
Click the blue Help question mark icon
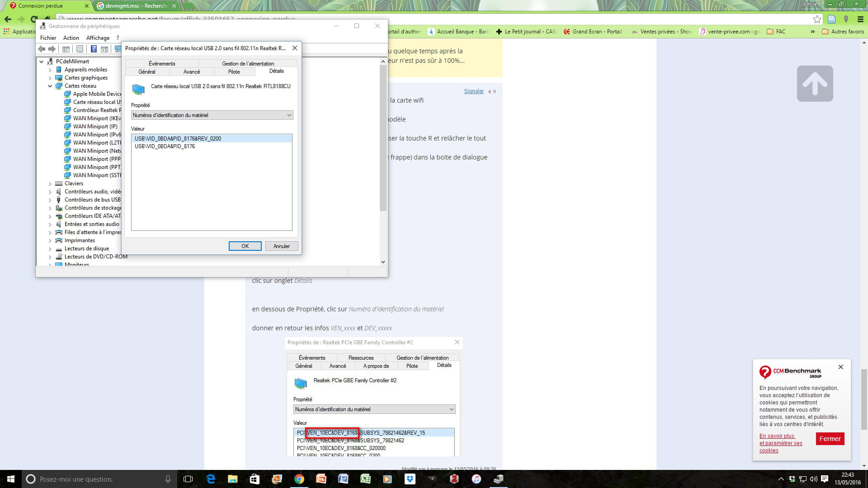point(94,49)
